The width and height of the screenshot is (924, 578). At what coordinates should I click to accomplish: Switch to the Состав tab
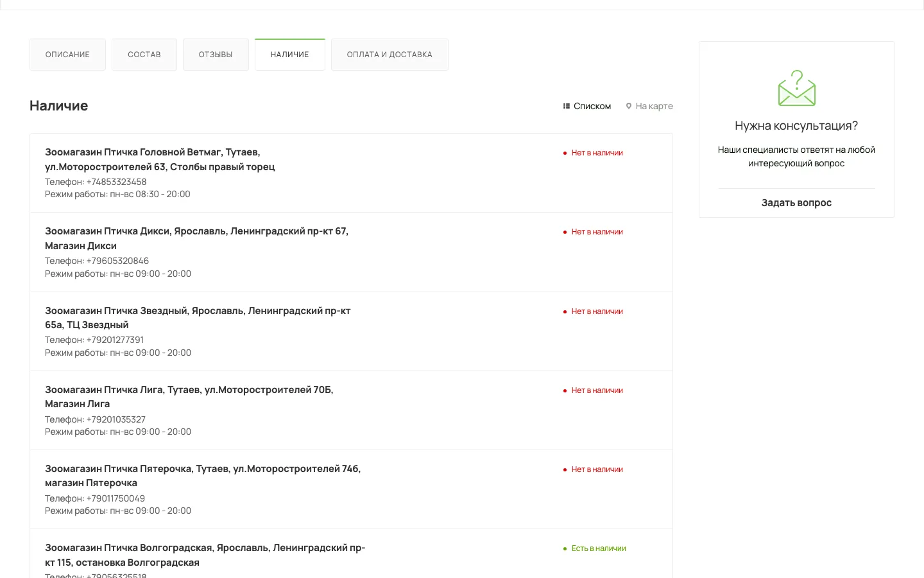tap(144, 55)
